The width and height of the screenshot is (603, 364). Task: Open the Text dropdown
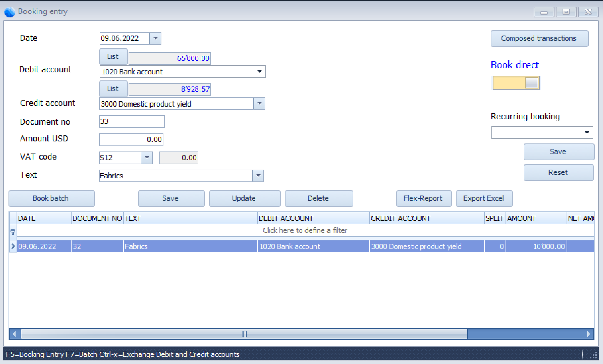[x=258, y=176]
